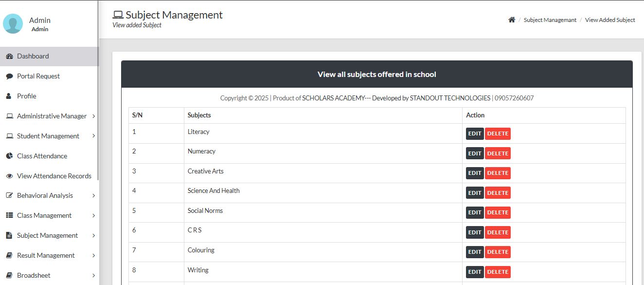The image size is (644, 285).
Task: Select the Portal Request chat icon
Action: point(8,76)
